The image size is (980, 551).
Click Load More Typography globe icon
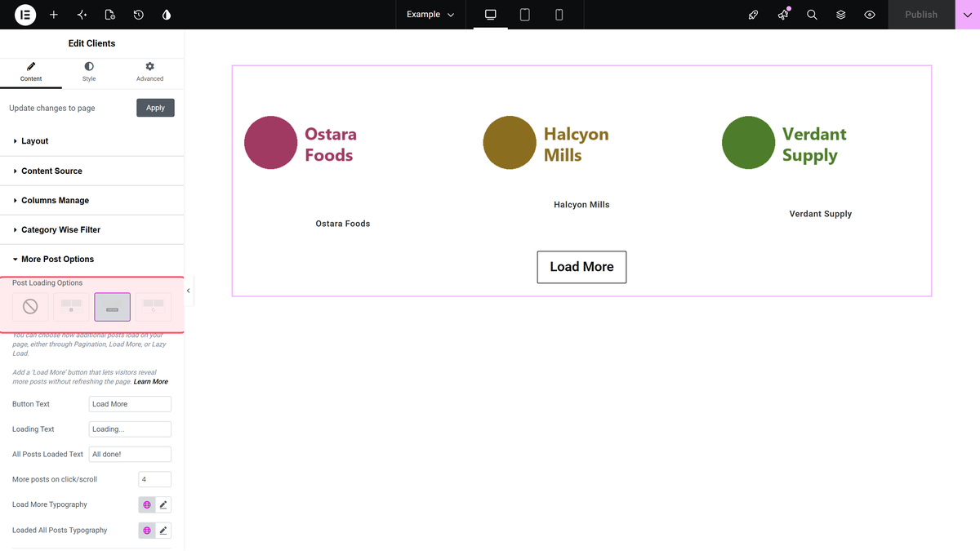[x=147, y=504]
